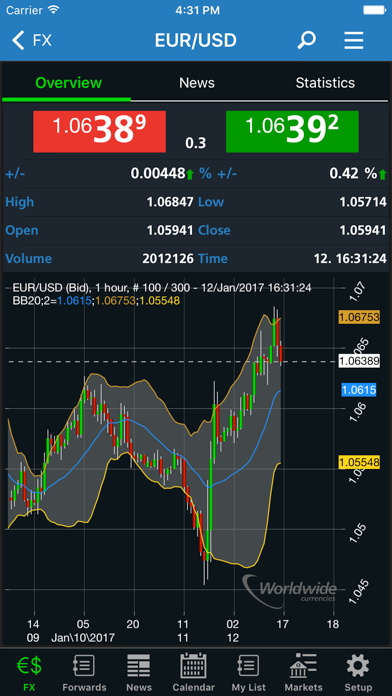Open the hamburger menu icon
Screen dimensions: 392x696
(354, 40)
